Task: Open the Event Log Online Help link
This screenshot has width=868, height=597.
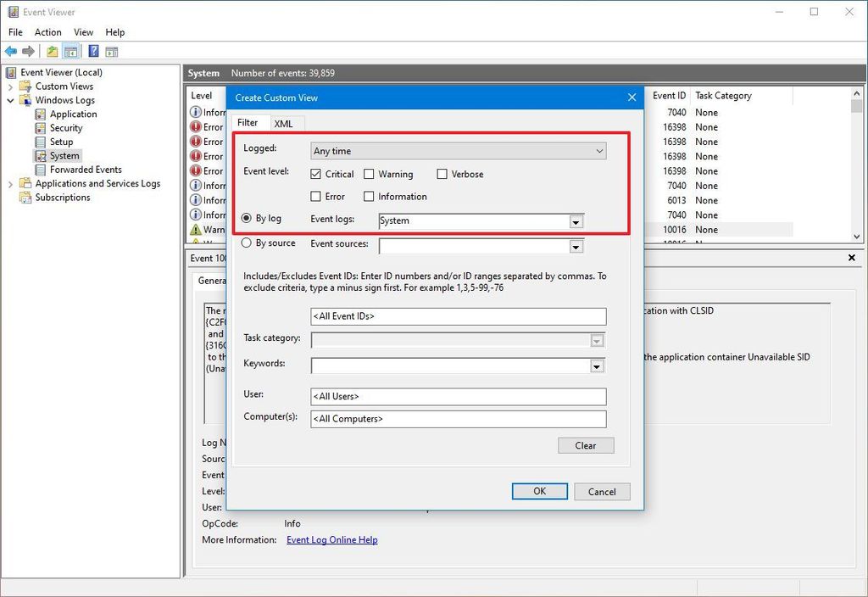Action: coord(331,539)
